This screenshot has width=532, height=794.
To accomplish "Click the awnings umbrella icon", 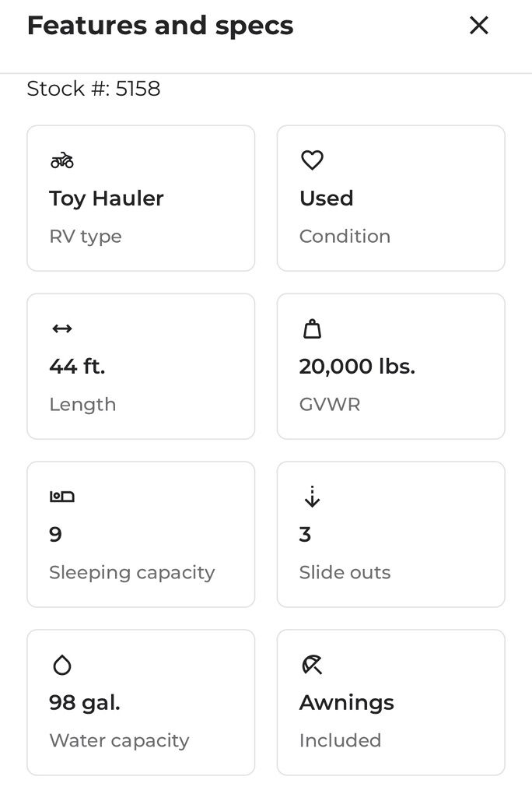I will 312,665.
